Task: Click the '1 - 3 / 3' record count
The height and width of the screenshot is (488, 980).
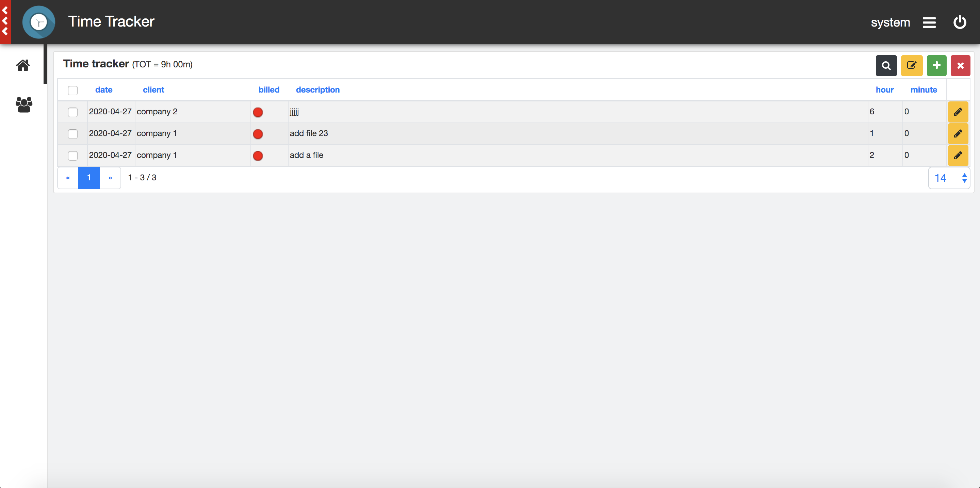Action: 142,178
